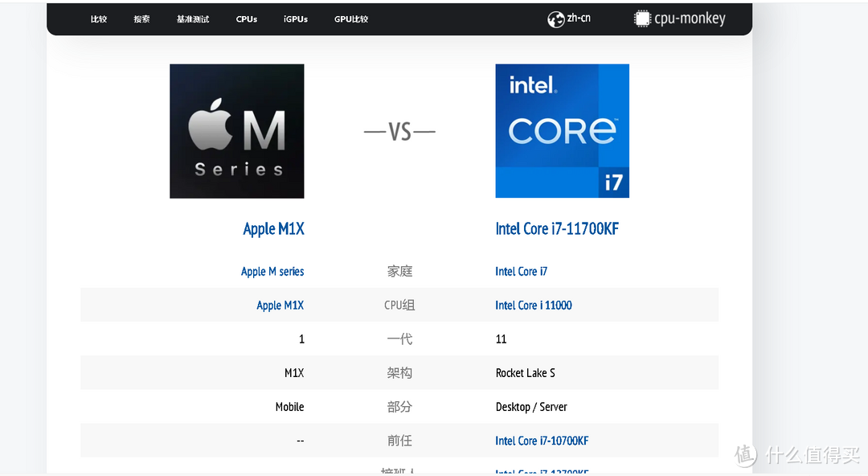Click the VS separator text

coord(399,132)
